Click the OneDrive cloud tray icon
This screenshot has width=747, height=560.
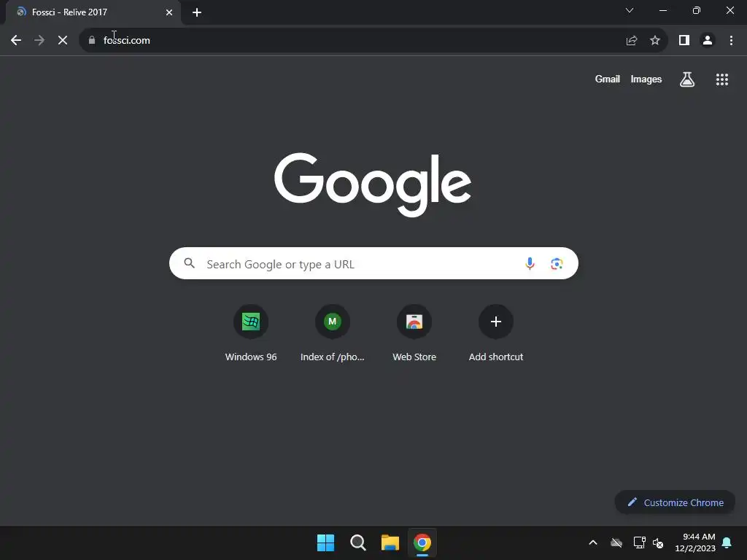[616, 542]
